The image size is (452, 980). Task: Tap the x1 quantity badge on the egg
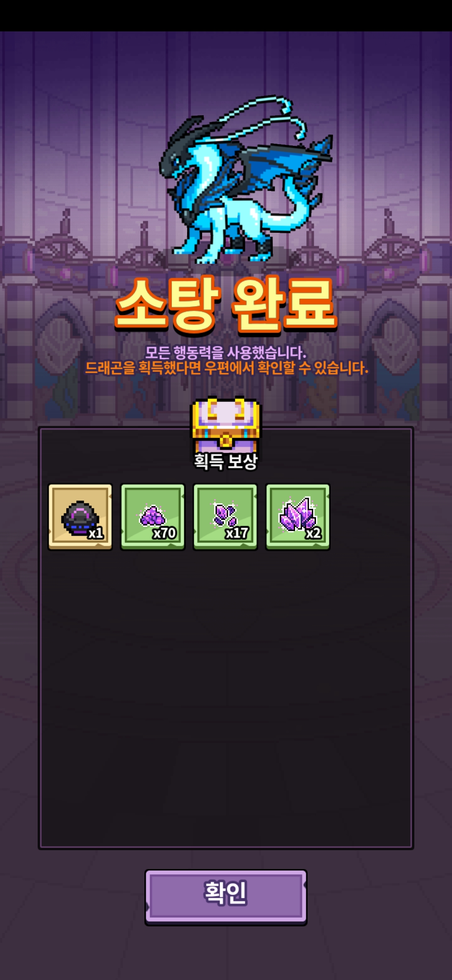click(96, 533)
